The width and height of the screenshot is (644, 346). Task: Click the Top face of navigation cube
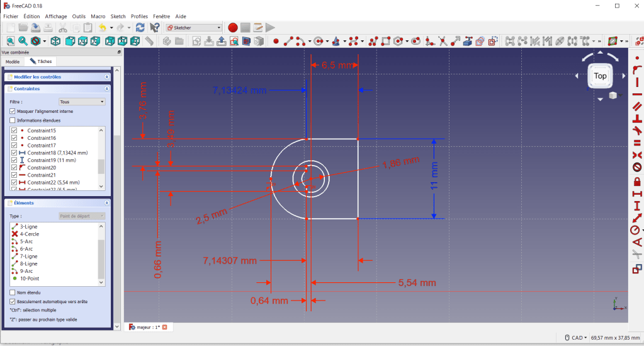coord(600,76)
